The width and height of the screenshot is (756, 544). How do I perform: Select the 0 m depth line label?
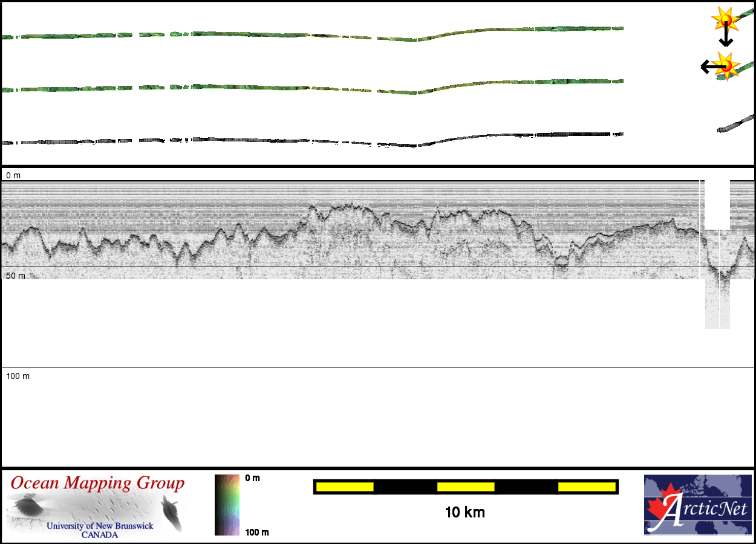13,175
